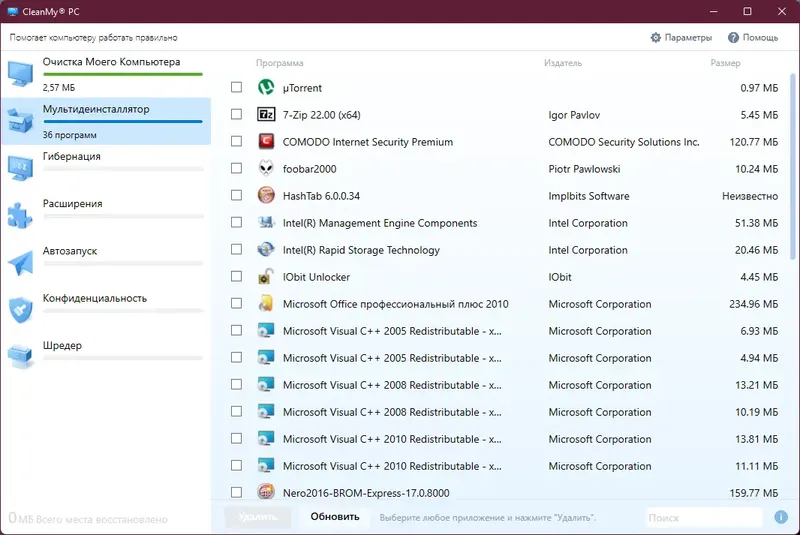
Task: Click the blue info icon near search
Action: click(781, 518)
